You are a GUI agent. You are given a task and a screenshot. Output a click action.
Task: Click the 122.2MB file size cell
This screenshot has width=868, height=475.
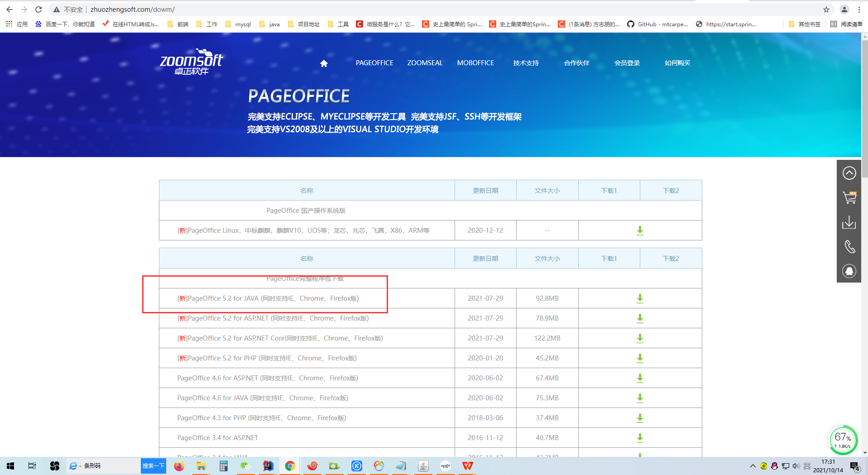point(547,338)
